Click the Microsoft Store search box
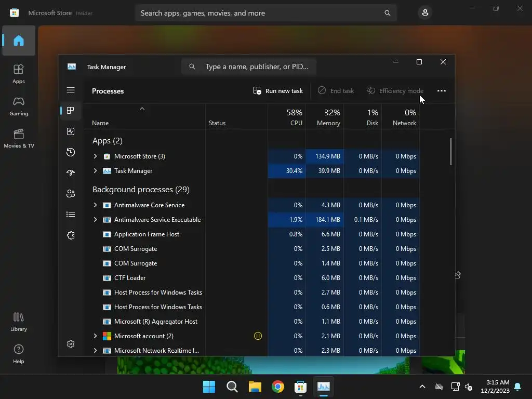The width and height of the screenshot is (532, 399). pos(265,13)
